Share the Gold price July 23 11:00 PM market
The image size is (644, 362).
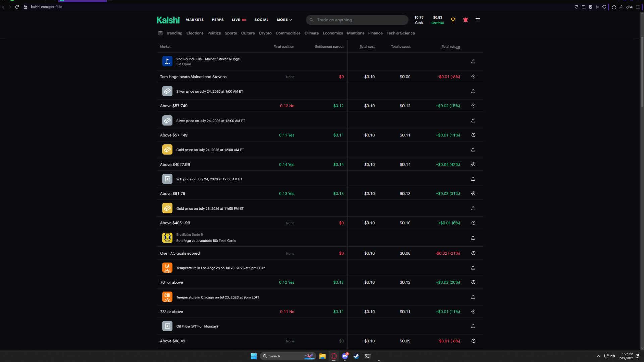473,208
